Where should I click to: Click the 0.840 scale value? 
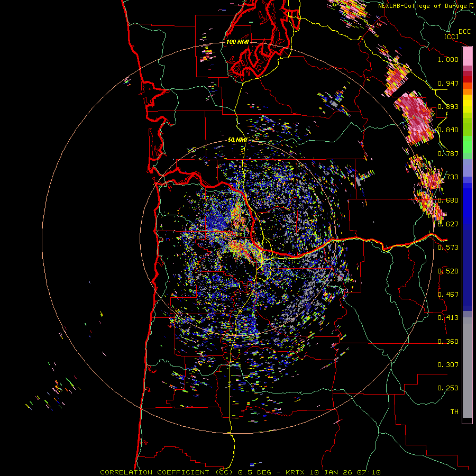448,130
